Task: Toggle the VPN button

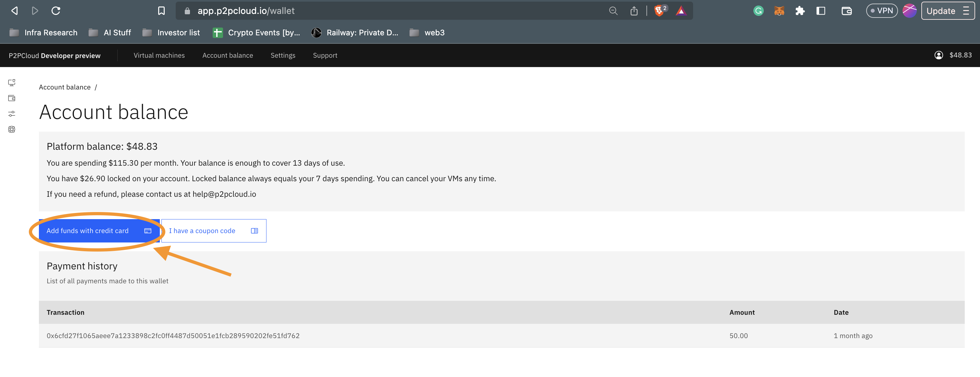Action: coord(881,11)
